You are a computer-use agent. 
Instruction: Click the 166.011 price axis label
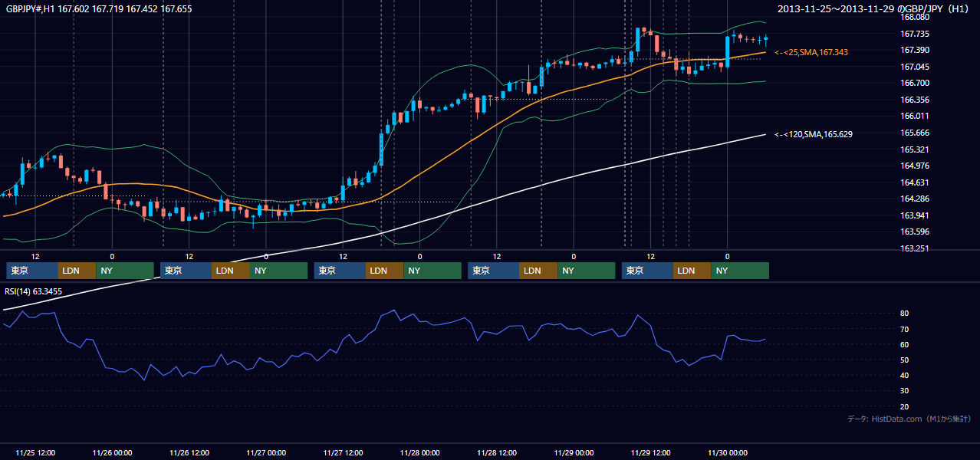(x=914, y=117)
